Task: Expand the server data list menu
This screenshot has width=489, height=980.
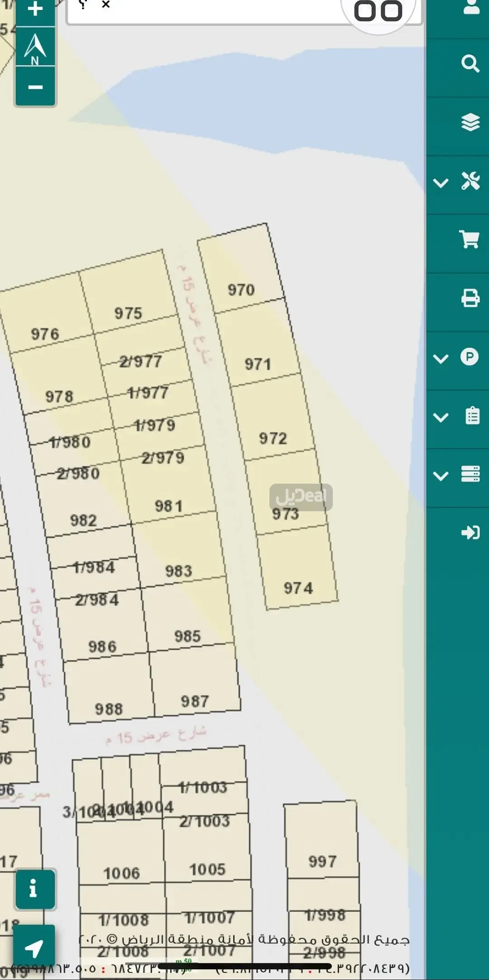Action: point(458,475)
